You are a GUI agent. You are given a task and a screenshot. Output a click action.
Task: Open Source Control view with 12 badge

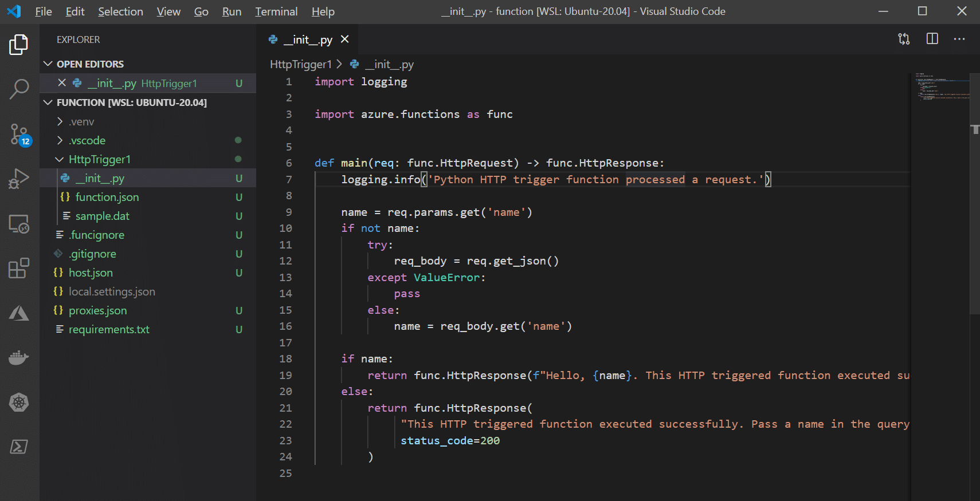tap(19, 134)
